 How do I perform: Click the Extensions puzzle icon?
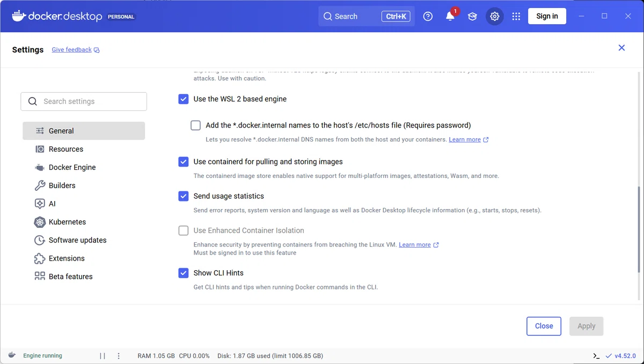[x=40, y=258]
